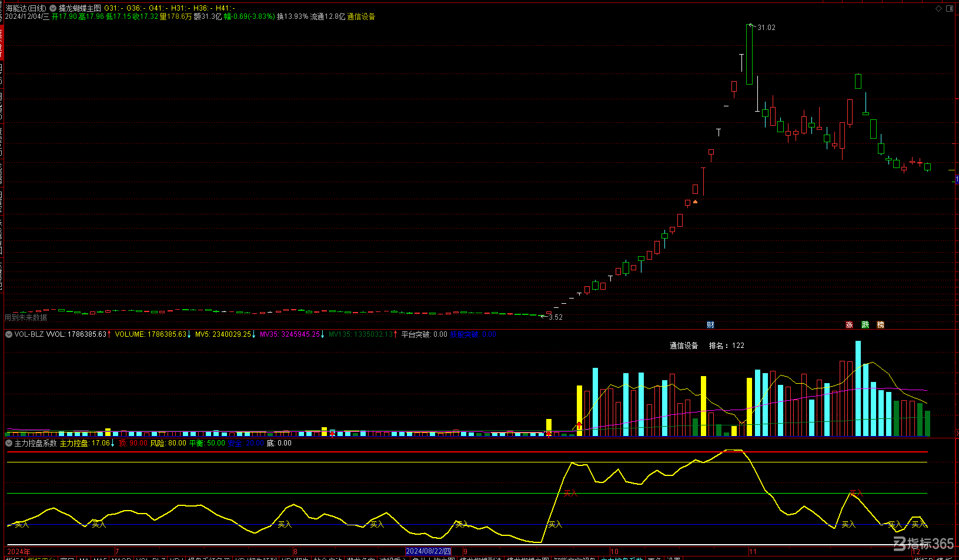Screen dimensions: 959x560
Task: Click the 通信设备 label in the volume panel
Action: click(x=684, y=346)
